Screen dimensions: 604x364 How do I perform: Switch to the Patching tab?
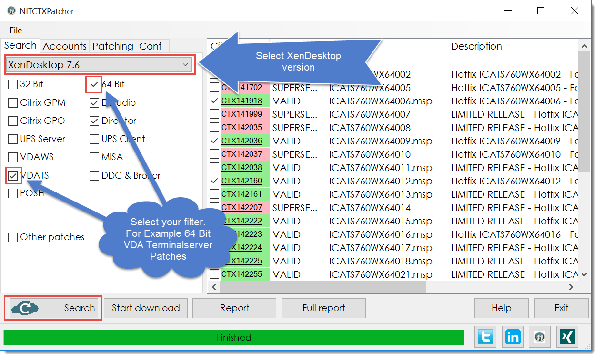(x=113, y=46)
